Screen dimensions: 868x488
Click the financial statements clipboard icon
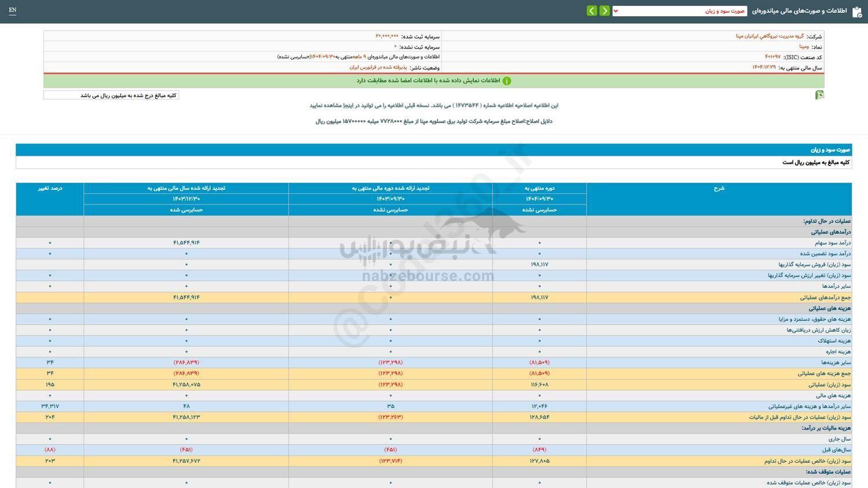coord(858,10)
